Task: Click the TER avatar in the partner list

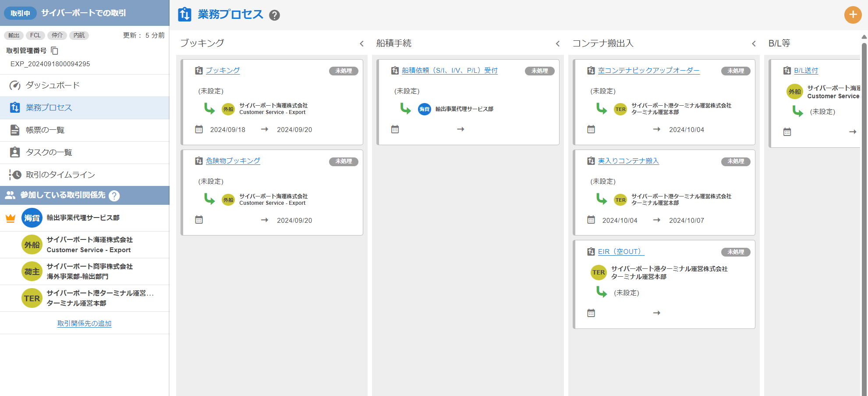Action: 32,298
